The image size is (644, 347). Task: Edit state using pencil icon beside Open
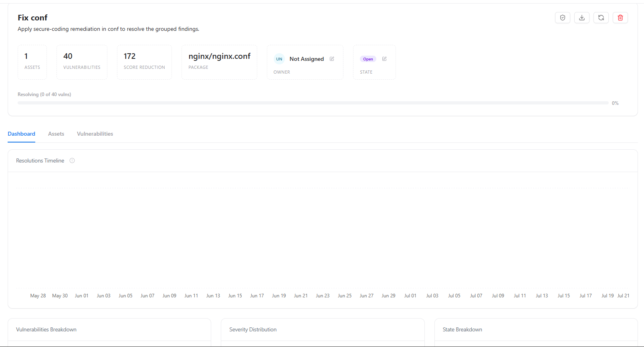click(x=384, y=59)
